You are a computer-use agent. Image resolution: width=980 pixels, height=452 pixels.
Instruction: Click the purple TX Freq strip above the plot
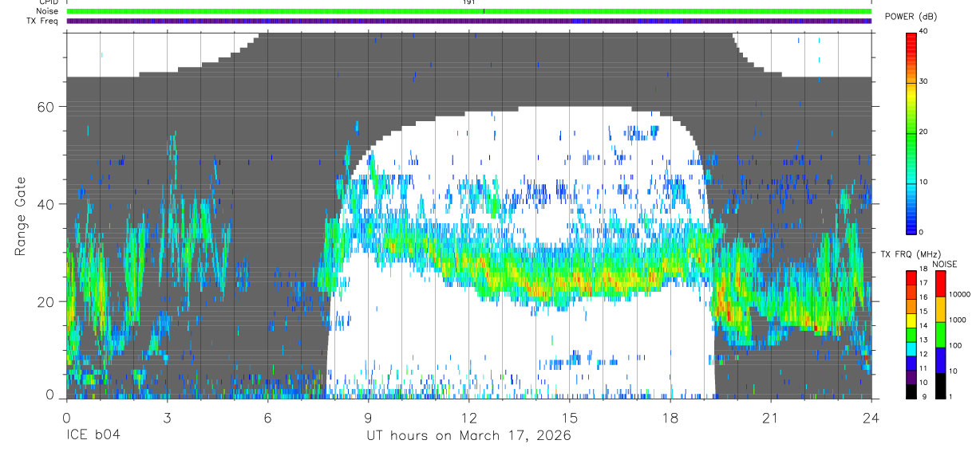(469, 21)
